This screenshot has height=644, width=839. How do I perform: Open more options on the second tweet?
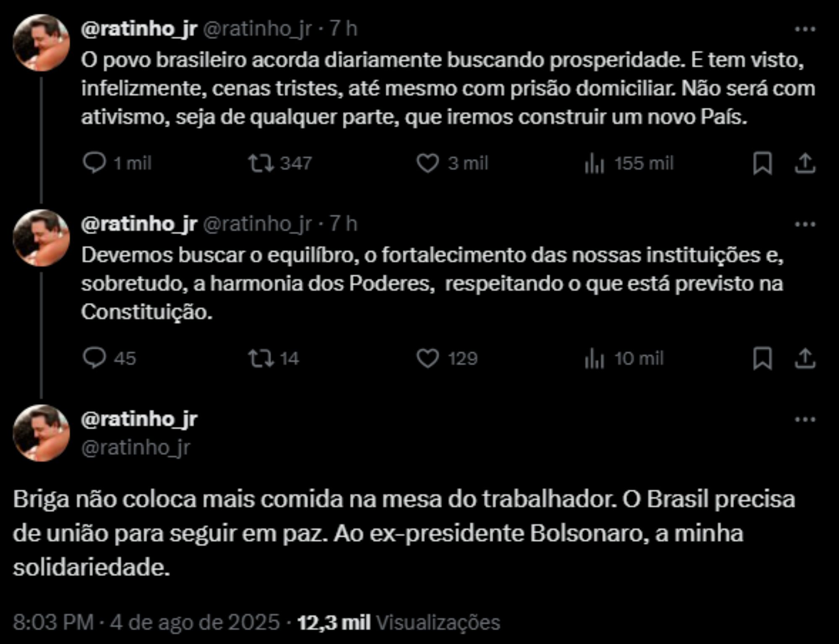[x=805, y=224]
